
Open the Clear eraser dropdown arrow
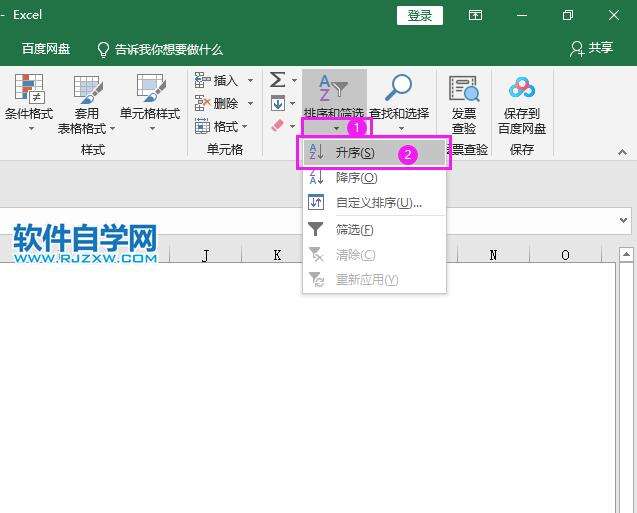(292, 126)
